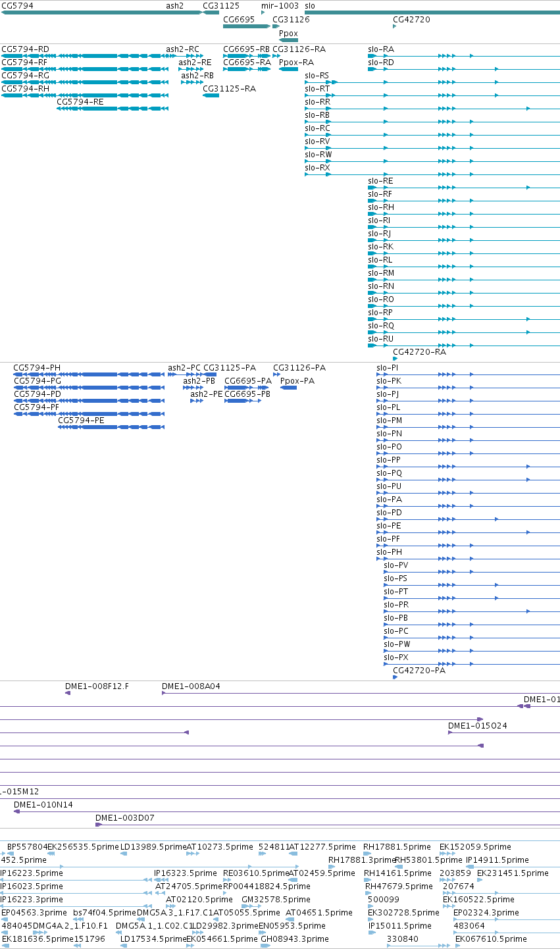Click protein CG5794-PH
The height and width of the screenshot is (949, 560).
coord(37,368)
